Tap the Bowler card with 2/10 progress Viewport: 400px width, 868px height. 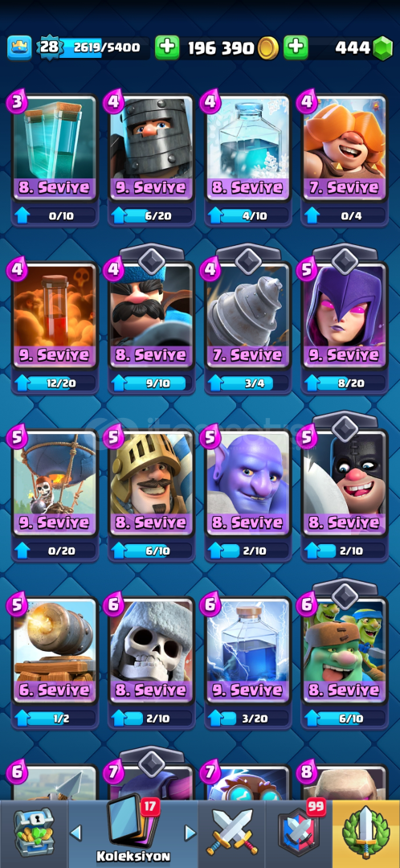pyautogui.click(x=248, y=494)
